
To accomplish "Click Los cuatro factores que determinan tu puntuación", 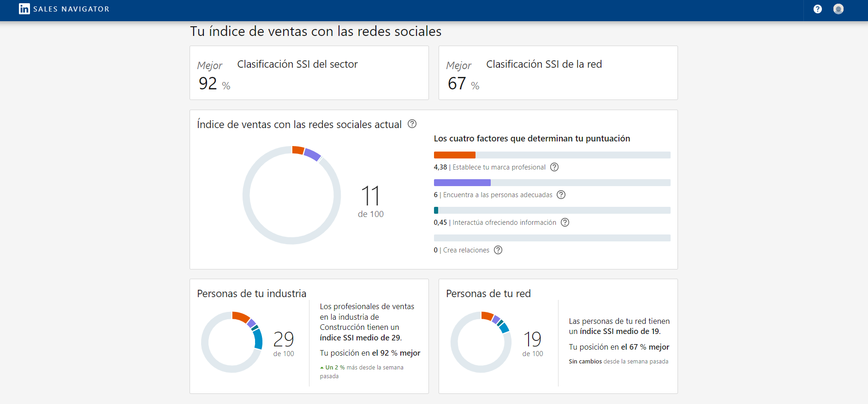I will (x=532, y=139).
